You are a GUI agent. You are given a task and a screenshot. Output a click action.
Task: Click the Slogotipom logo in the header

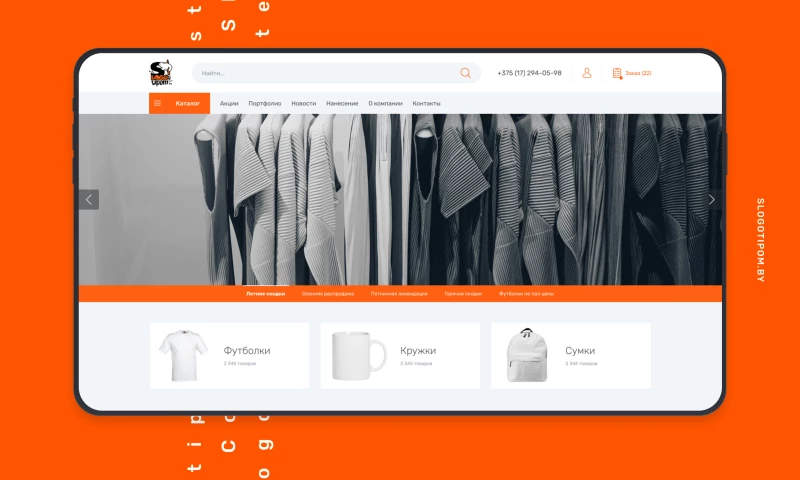coord(161,73)
